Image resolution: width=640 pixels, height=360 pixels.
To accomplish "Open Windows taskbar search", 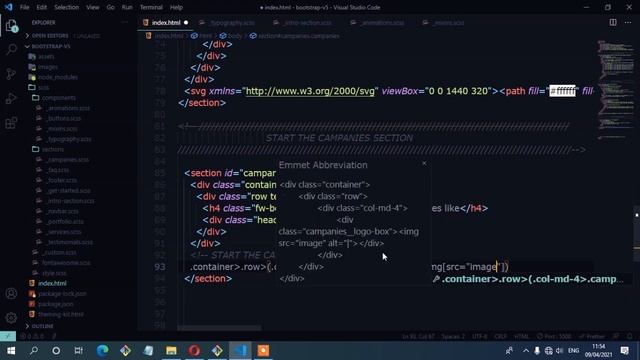I will click(x=34, y=351).
